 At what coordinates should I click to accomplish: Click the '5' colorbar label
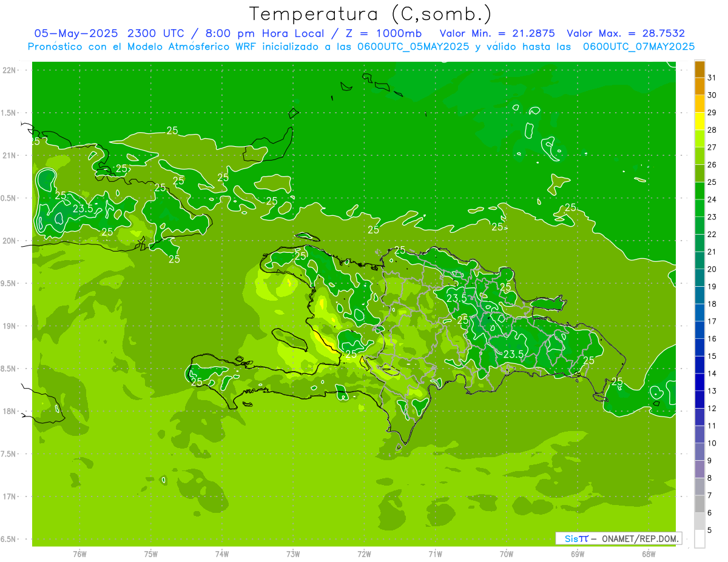click(710, 530)
